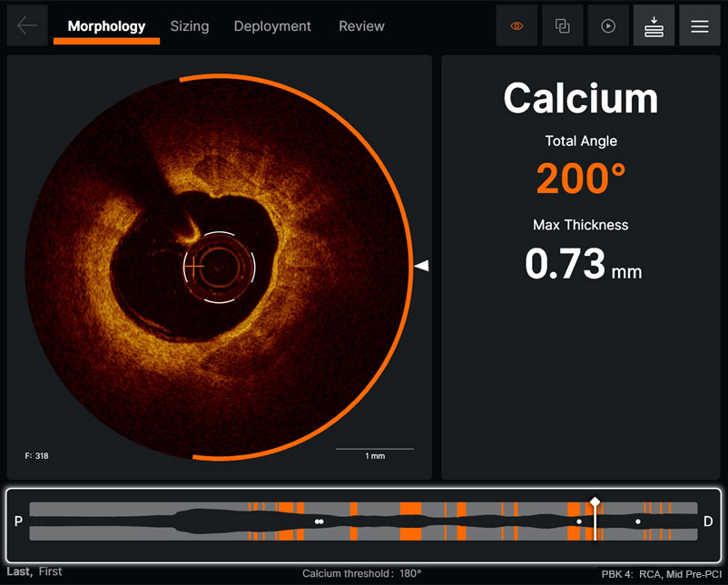Select the export download icon

(654, 25)
